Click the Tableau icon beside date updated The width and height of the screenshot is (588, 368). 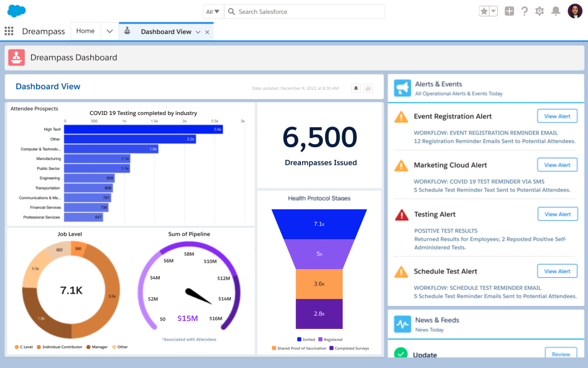point(368,88)
